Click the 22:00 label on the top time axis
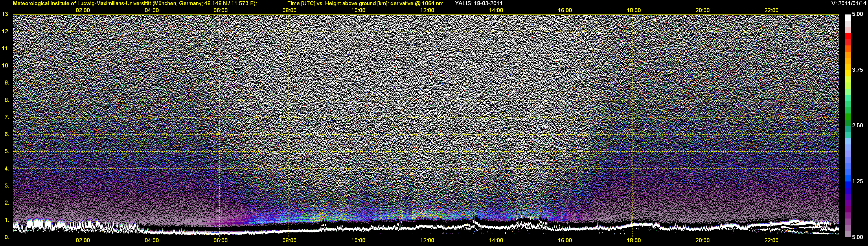 (x=771, y=10)
